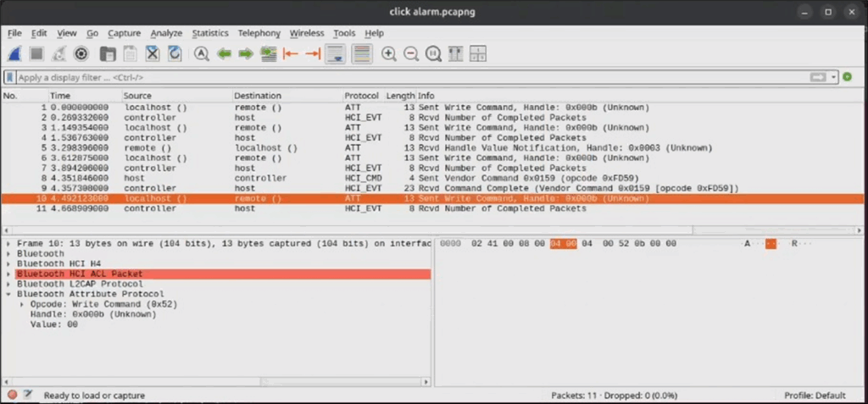The image size is (868, 404).
Task: Open capture file properties icon in status bar
Action: [x=28, y=395]
